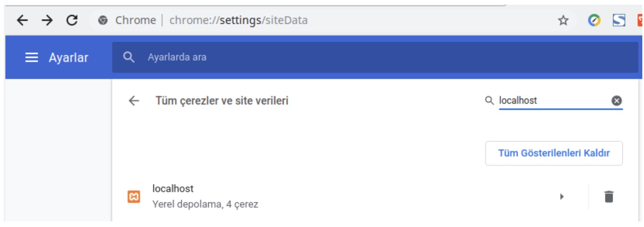The width and height of the screenshot is (644, 227).
Task: Expand the localhost entry details arrow
Action: pos(562,196)
